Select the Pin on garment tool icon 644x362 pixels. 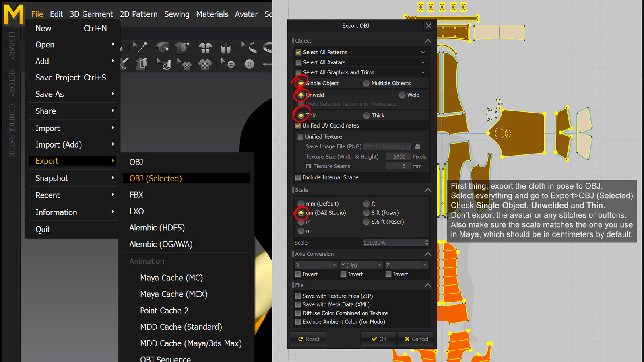[x=182, y=48]
